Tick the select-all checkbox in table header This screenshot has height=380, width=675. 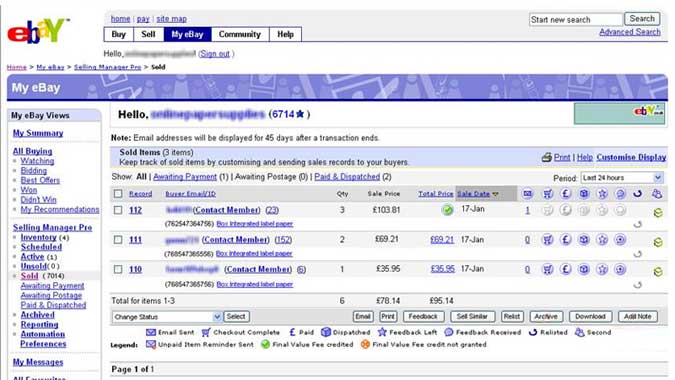point(118,194)
